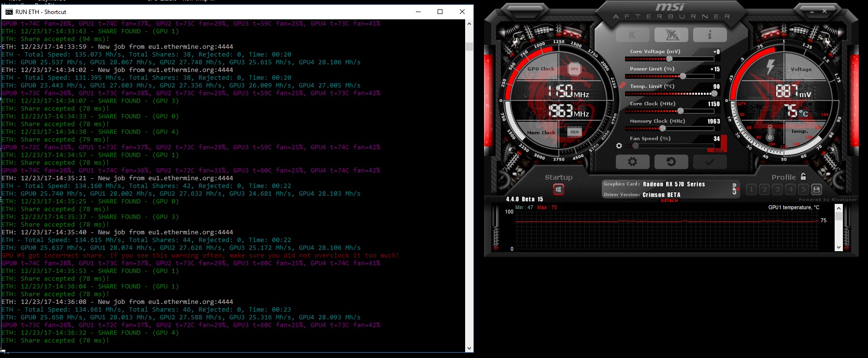Click the Core Clock slider handle
868x358 pixels.
680,111
